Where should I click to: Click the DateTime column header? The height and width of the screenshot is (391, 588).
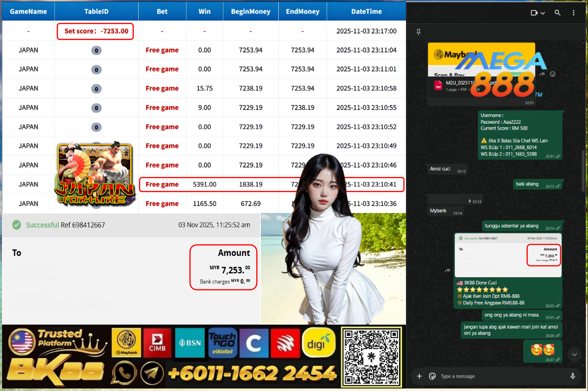(x=366, y=11)
